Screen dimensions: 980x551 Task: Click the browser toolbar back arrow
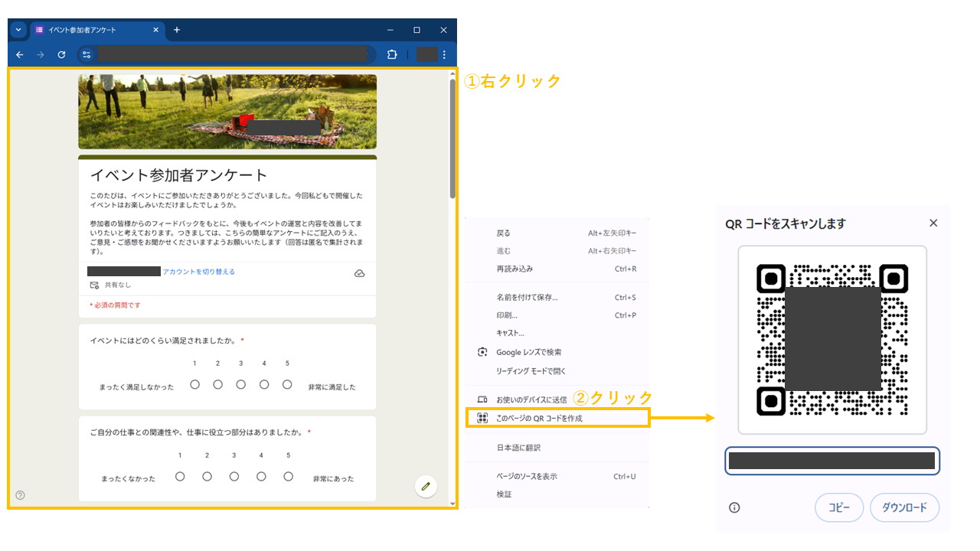20,54
